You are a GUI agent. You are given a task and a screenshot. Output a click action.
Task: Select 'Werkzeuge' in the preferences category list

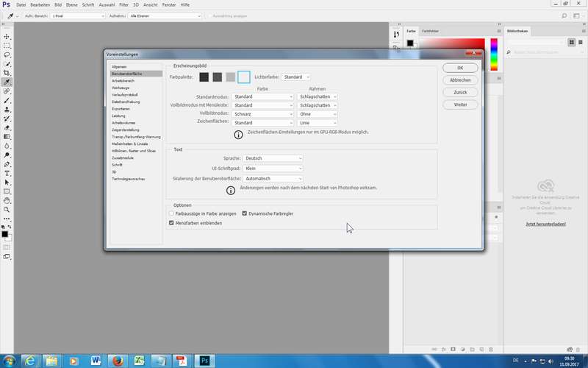[x=120, y=88]
